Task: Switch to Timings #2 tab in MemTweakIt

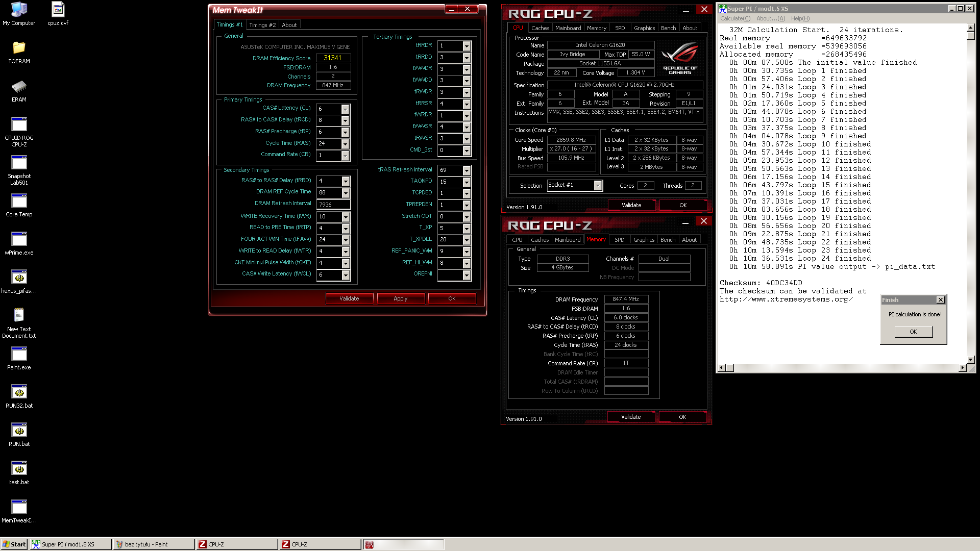Action: (x=262, y=25)
